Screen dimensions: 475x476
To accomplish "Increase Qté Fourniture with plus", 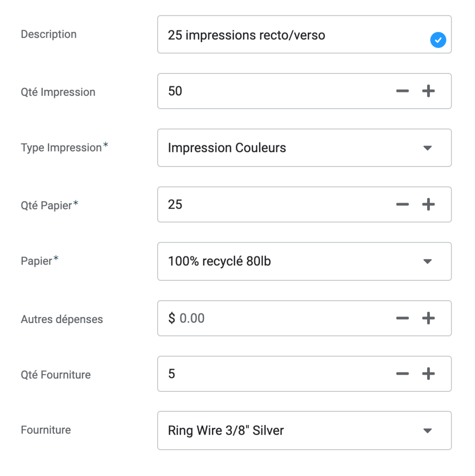I will pos(428,374).
